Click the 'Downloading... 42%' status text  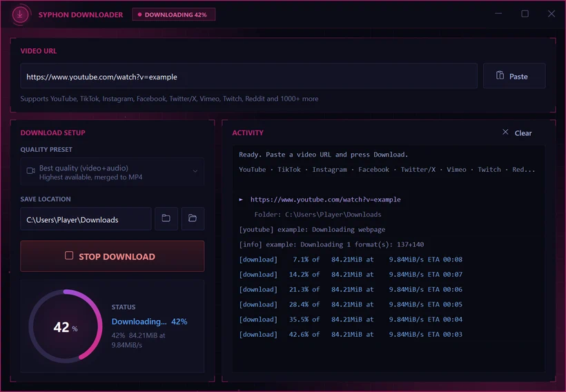[150, 322]
